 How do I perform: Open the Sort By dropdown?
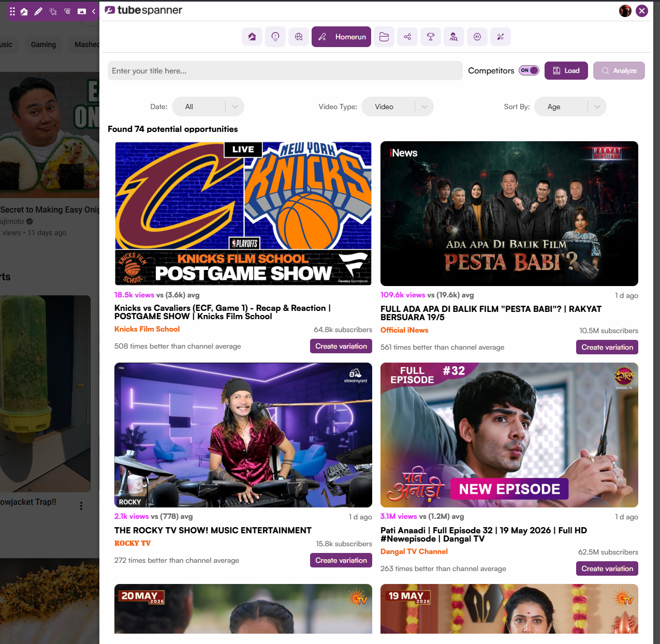[x=570, y=107]
